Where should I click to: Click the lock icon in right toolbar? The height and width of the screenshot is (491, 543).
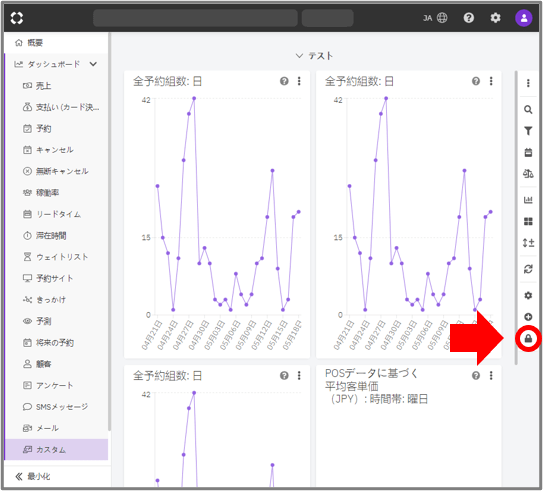528,338
